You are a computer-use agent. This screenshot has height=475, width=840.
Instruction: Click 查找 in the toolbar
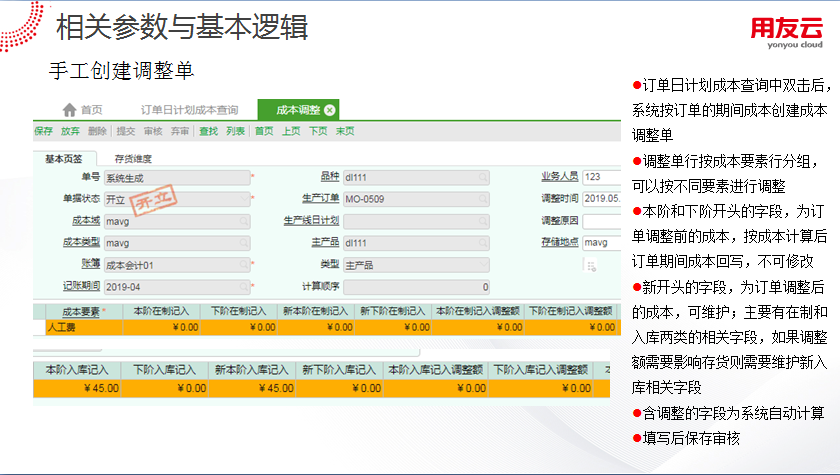pos(208,131)
